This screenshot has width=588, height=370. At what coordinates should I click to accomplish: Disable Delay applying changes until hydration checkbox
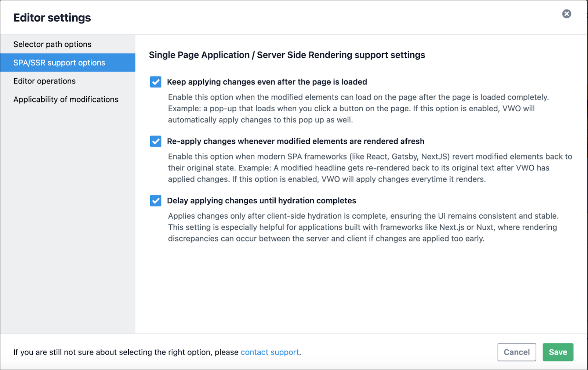156,201
